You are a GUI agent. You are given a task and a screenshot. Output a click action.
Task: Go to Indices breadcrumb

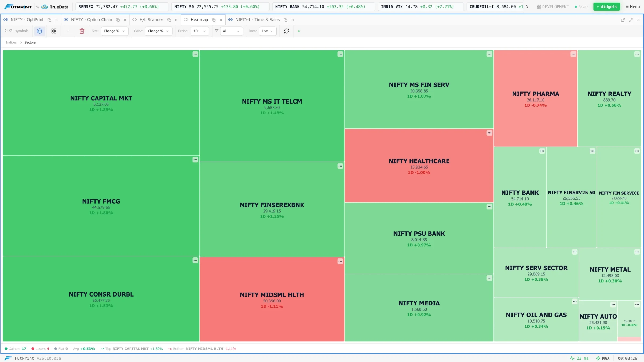point(11,42)
